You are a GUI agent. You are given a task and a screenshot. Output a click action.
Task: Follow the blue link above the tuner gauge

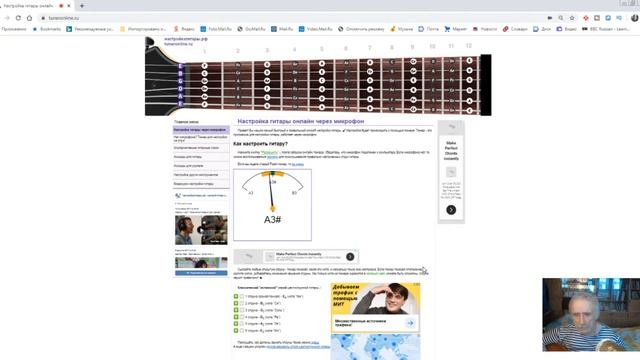click(x=298, y=164)
